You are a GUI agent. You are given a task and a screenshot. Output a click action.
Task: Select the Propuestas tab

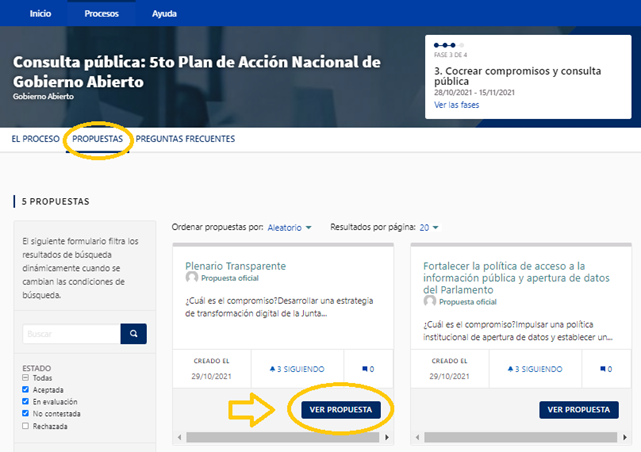(97, 139)
